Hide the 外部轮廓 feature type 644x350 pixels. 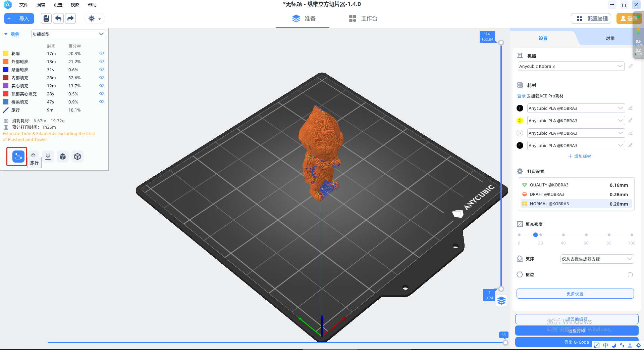tap(102, 61)
